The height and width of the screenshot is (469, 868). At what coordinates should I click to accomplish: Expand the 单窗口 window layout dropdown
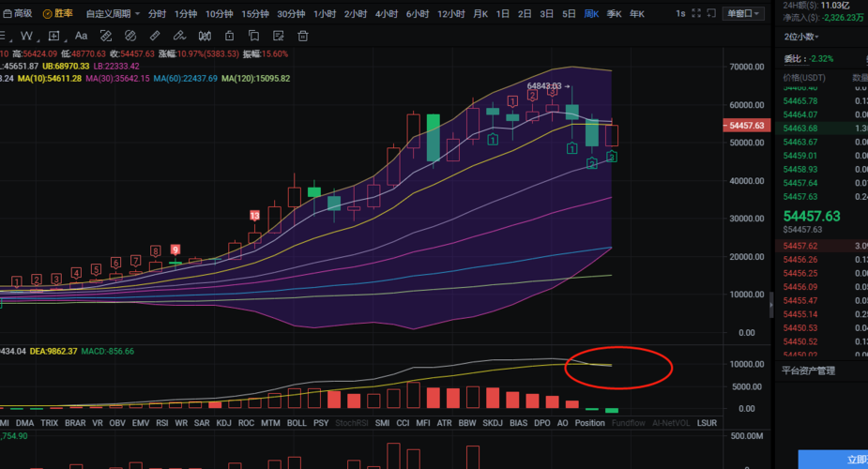click(x=743, y=14)
